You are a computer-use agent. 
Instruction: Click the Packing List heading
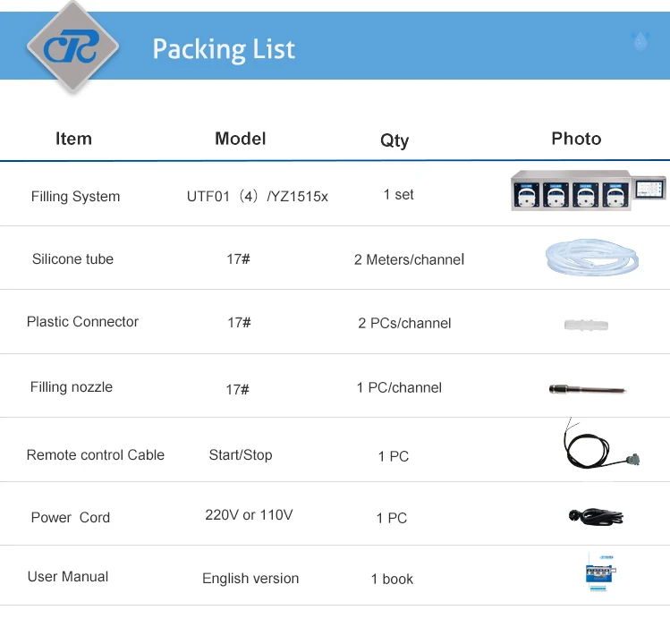tap(224, 49)
